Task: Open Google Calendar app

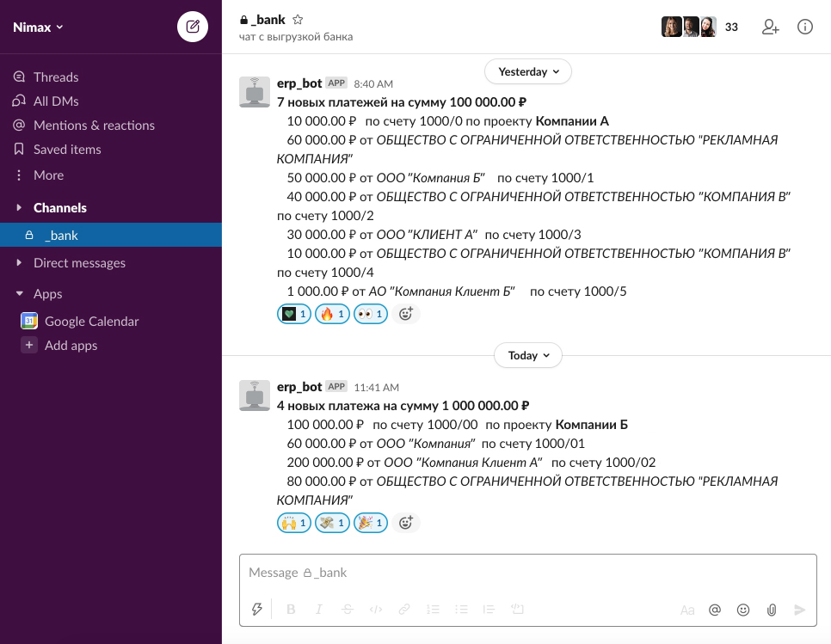Action: pyautogui.click(x=91, y=322)
